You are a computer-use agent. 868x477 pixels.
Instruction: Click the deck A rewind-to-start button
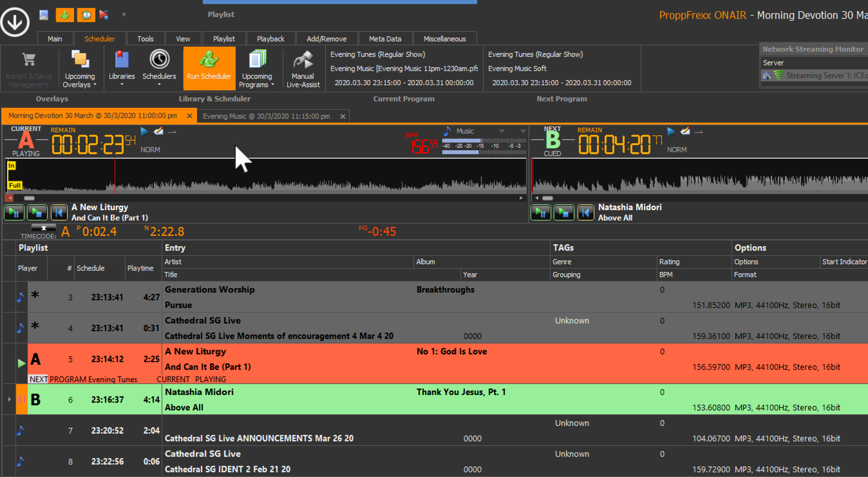point(59,213)
